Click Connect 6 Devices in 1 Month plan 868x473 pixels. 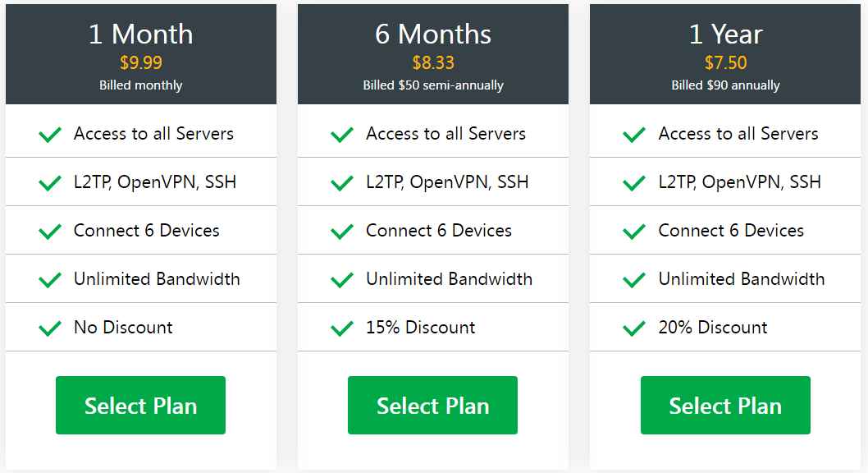tap(147, 231)
